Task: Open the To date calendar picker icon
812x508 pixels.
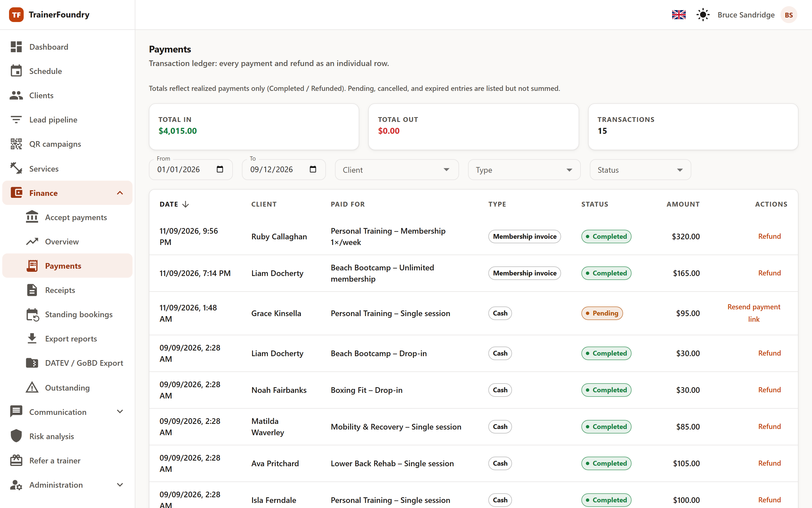Action: coord(313,169)
